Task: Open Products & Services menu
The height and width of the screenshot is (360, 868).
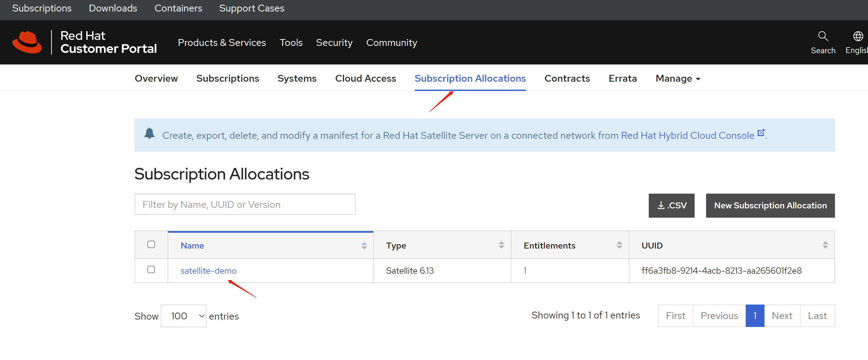Action: 222,42
